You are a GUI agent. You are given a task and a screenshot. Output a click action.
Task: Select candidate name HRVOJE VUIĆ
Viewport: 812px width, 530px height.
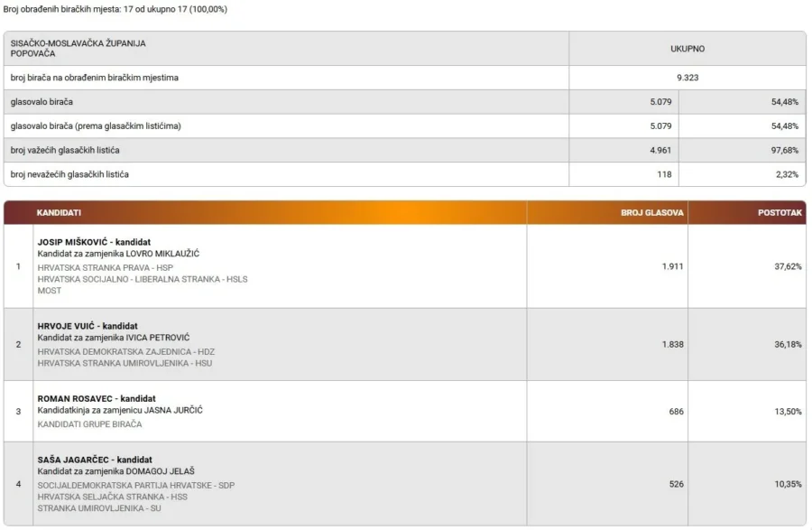pos(66,326)
